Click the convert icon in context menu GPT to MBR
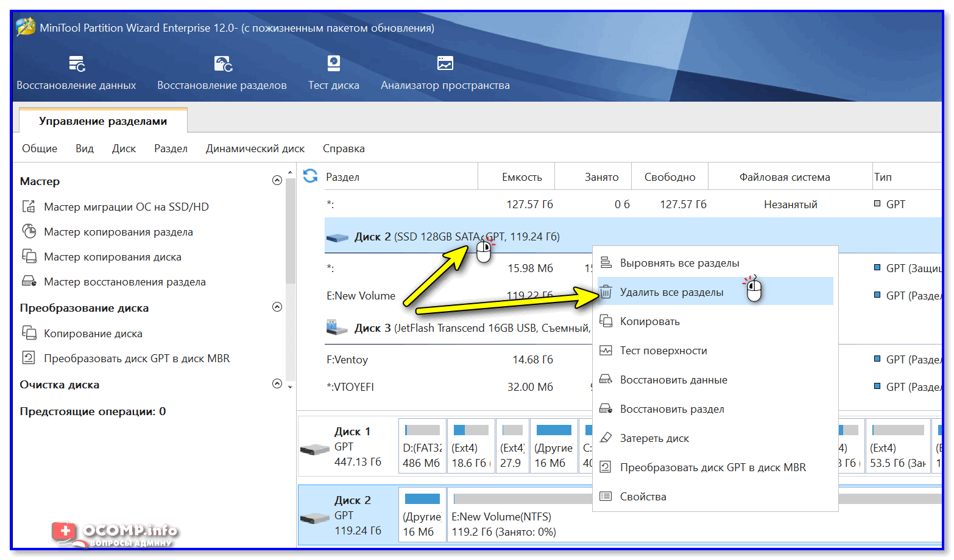Image resolution: width=954 pixels, height=560 pixels. click(x=606, y=467)
